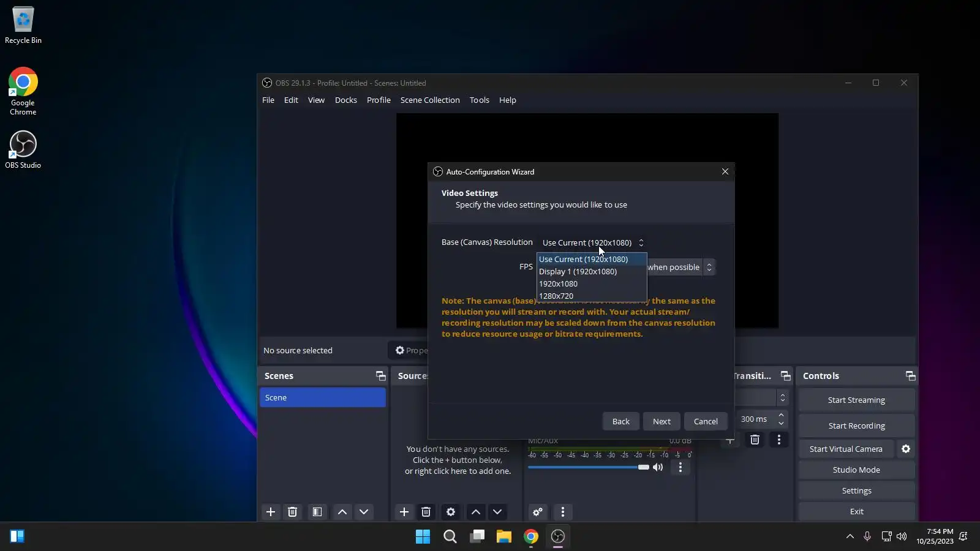This screenshot has height=551, width=980.
Task: Undock the Scene Transitions panel
Action: pyautogui.click(x=786, y=376)
